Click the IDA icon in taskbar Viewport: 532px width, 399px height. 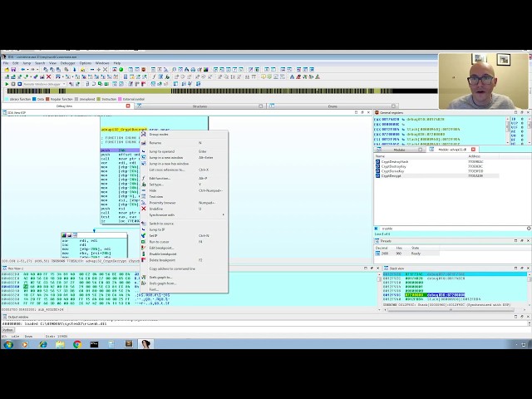pyautogui.click(x=146, y=344)
